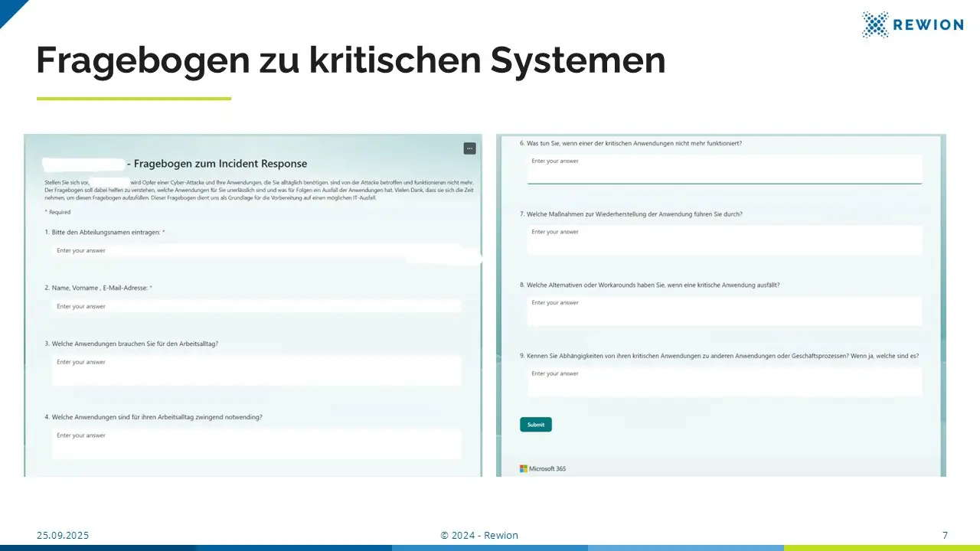980x551 pixels.
Task: Select answer box for question 3 Arbeitsalltag
Action: coord(256,370)
